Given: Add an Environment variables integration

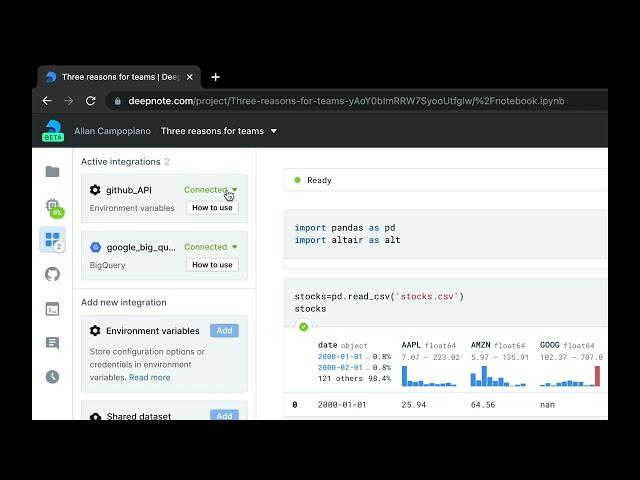Looking at the screenshot, I should [x=224, y=331].
